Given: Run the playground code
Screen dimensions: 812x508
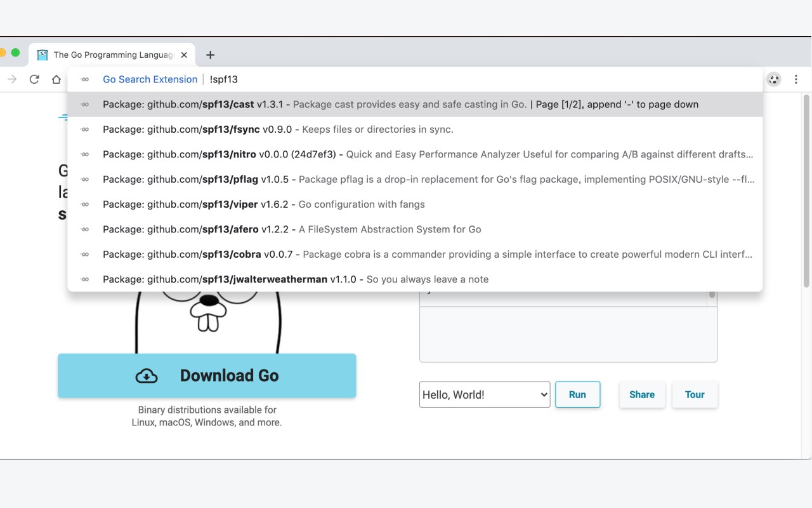Looking at the screenshot, I should pyautogui.click(x=577, y=394).
